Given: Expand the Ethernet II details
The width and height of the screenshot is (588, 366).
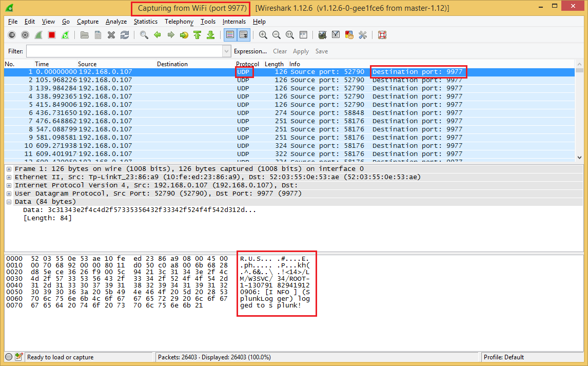Looking at the screenshot, I should tap(9, 177).
